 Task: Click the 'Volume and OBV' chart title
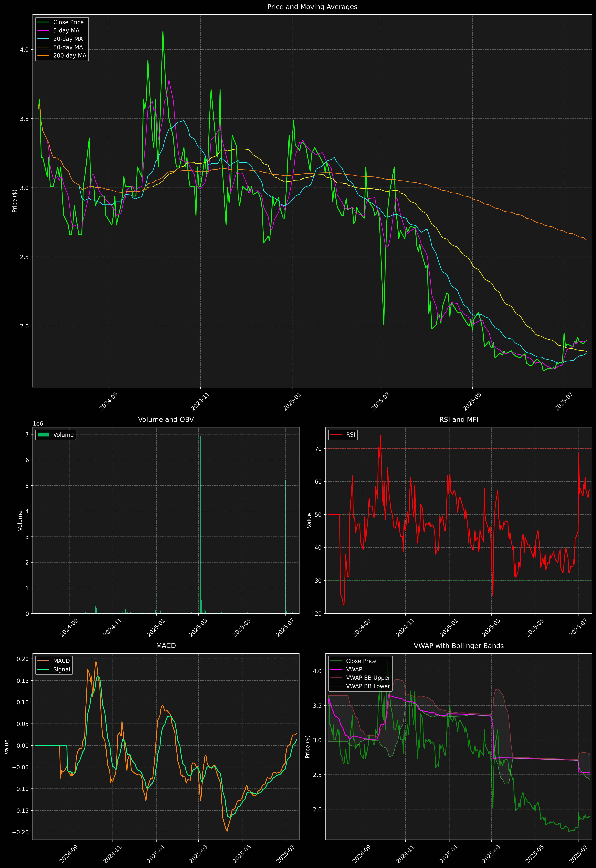(x=166, y=419)
